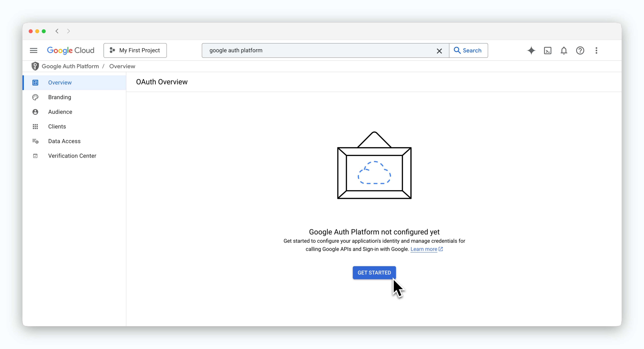Image resolution: width=644 pixels, height=349 pixels.
Task: Click the Overview dashboard icon
Action: pyautogui.click(x=35, y=83)
